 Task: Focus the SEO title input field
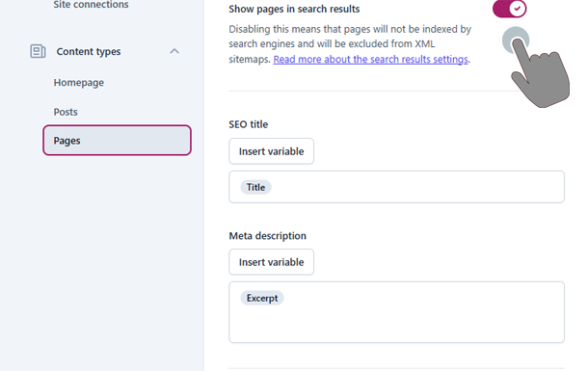tap(396, 187)
